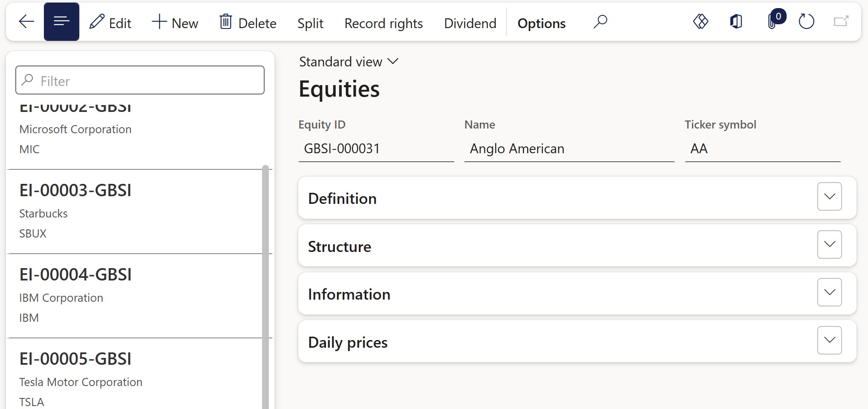This screenshot has height=409, width=868.
Task: Click the Edit pencil button
Action: click(x=110, y=23)
